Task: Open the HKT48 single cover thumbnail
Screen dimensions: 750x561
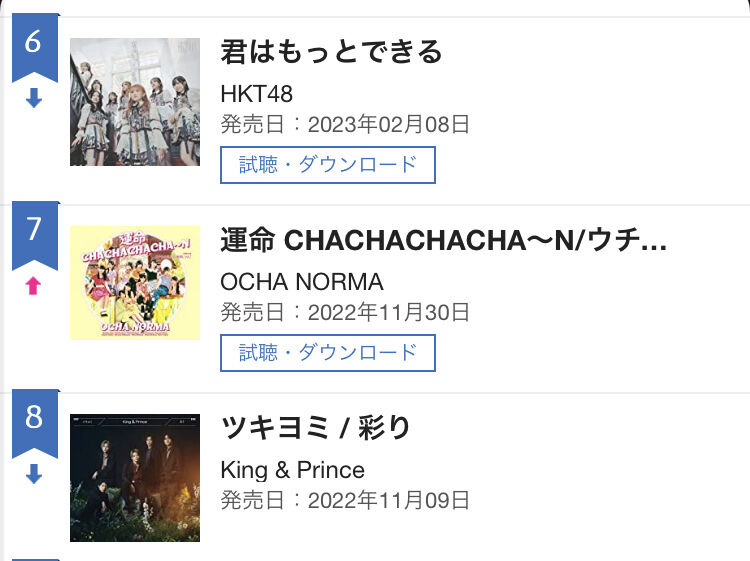Action: tap(135, 102)
